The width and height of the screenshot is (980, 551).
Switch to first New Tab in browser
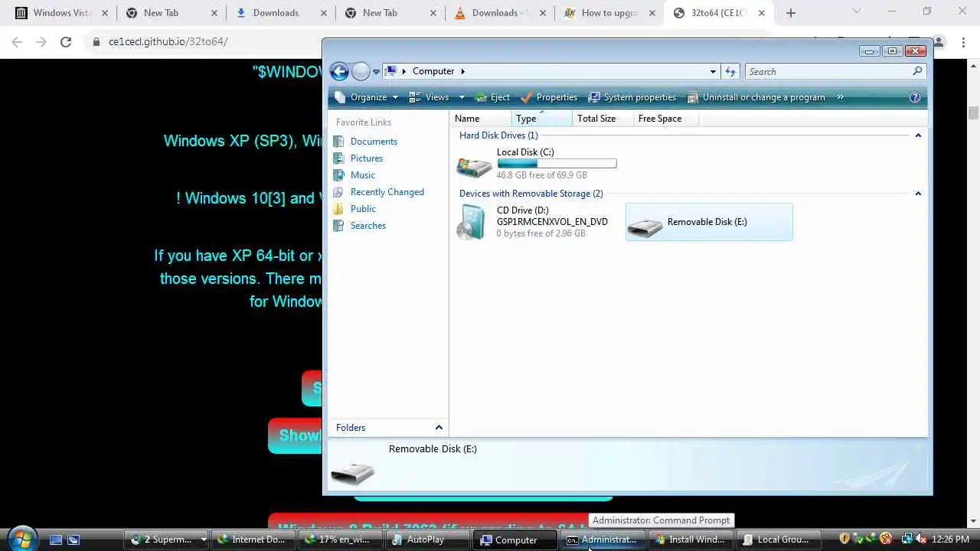(x=170, y=13)
